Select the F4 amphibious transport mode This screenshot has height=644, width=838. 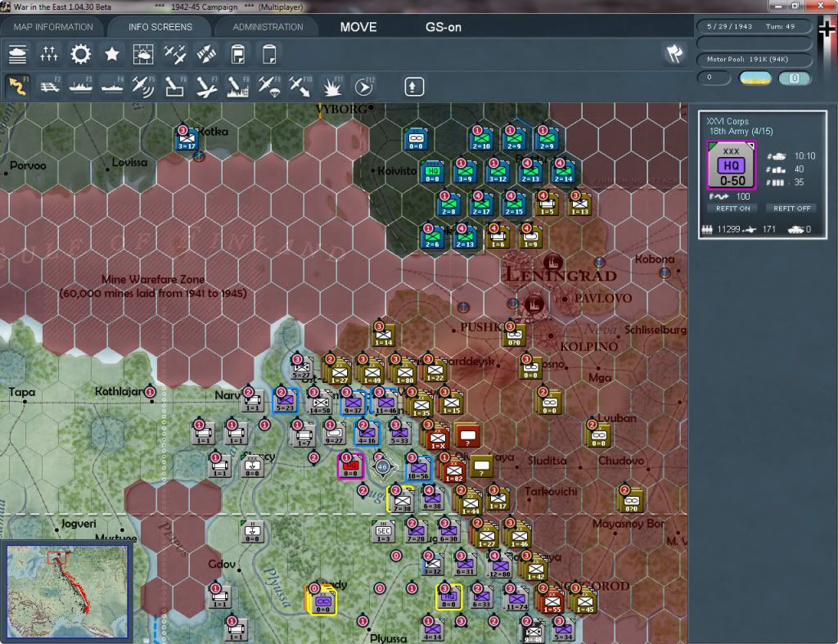pos(112,87)
